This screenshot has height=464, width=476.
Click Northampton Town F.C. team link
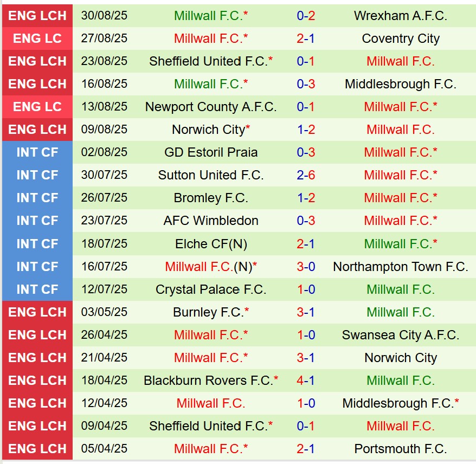click(x=400, y=267)
